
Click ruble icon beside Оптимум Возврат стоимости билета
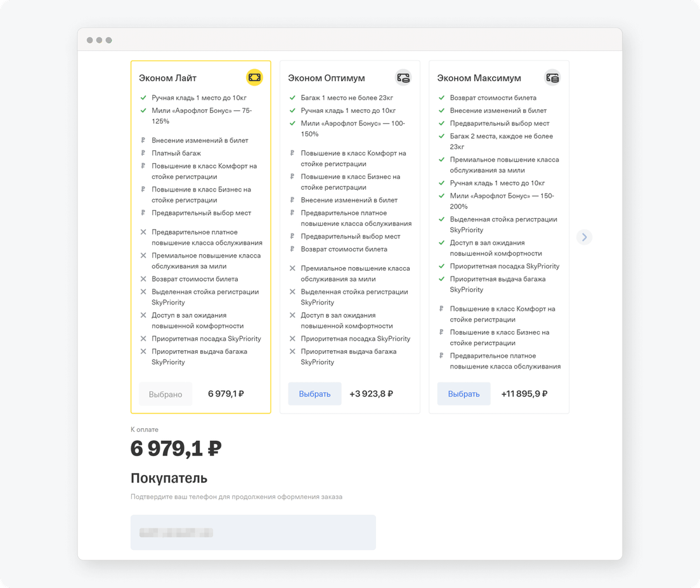coord(292,249)
